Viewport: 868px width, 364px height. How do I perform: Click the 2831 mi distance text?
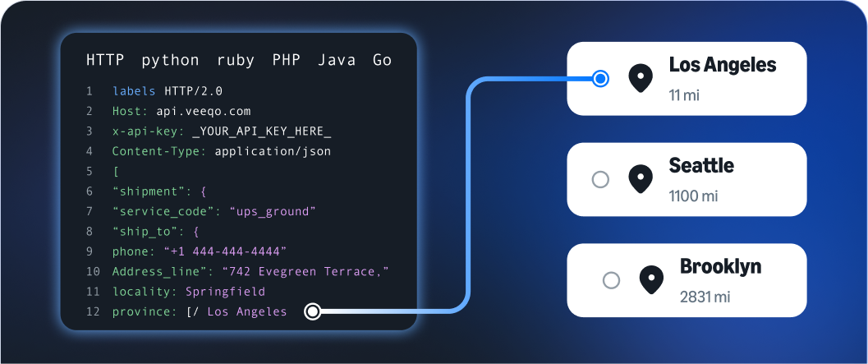[705, 297]
